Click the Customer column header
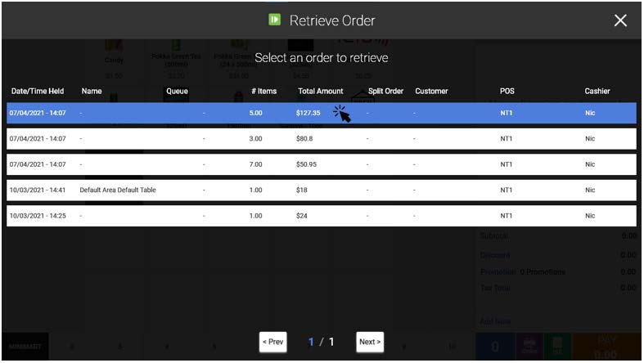The height and width of the screenshot is (363, 644). (x=431, y=91)
